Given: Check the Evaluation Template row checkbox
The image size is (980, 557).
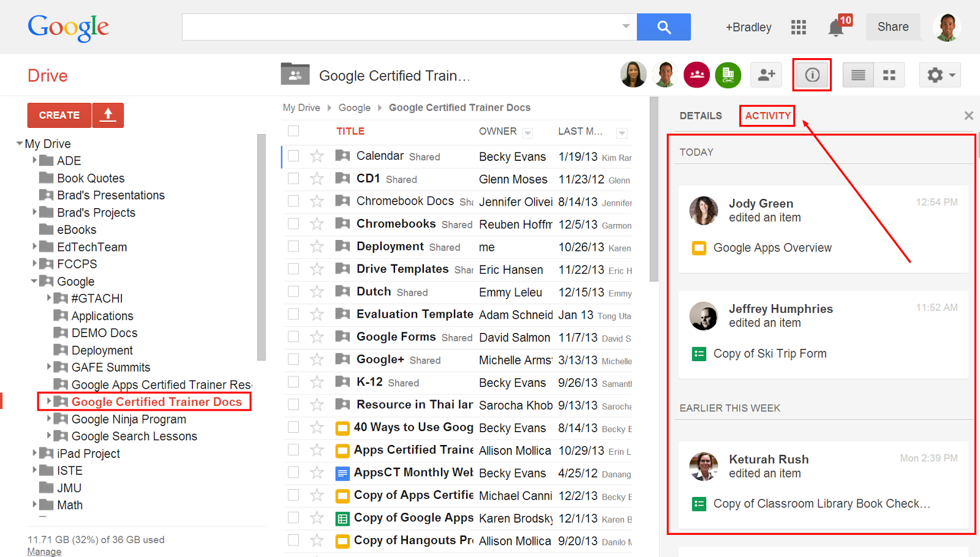Looking at the screenshot, I should [x=293, y=315].
